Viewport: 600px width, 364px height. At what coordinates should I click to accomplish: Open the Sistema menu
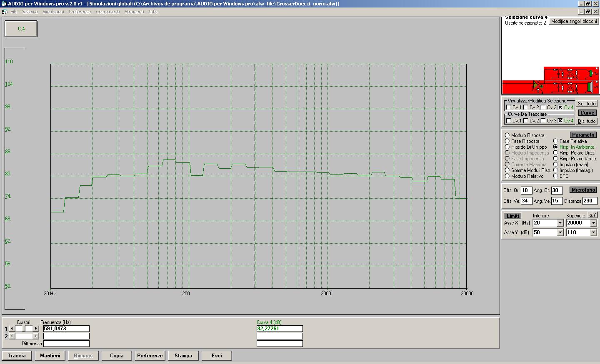tap(30, 12)
